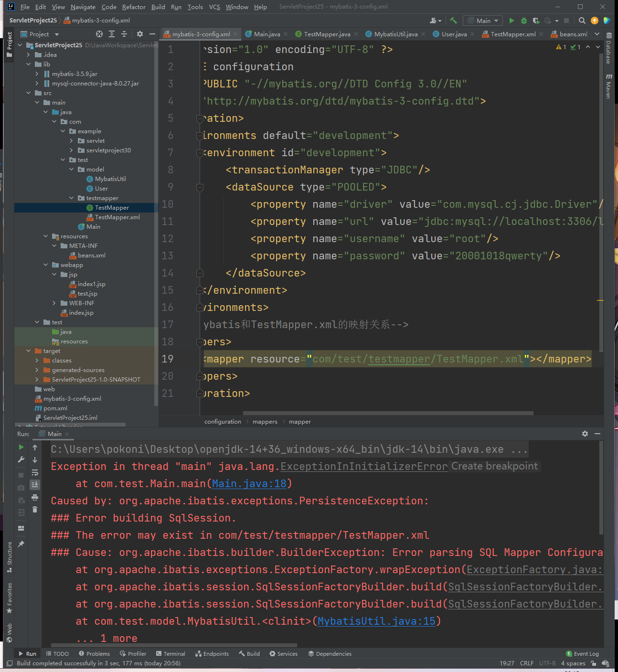Click the pin tab icon in Run panel
The image size is (618, 672).
tap(21, 544)
